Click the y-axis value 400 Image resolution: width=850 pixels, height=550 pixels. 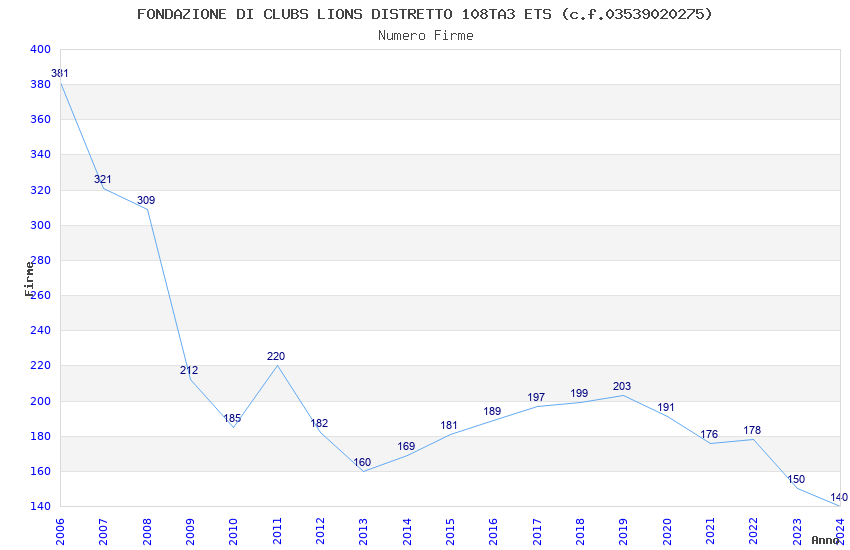41,49
